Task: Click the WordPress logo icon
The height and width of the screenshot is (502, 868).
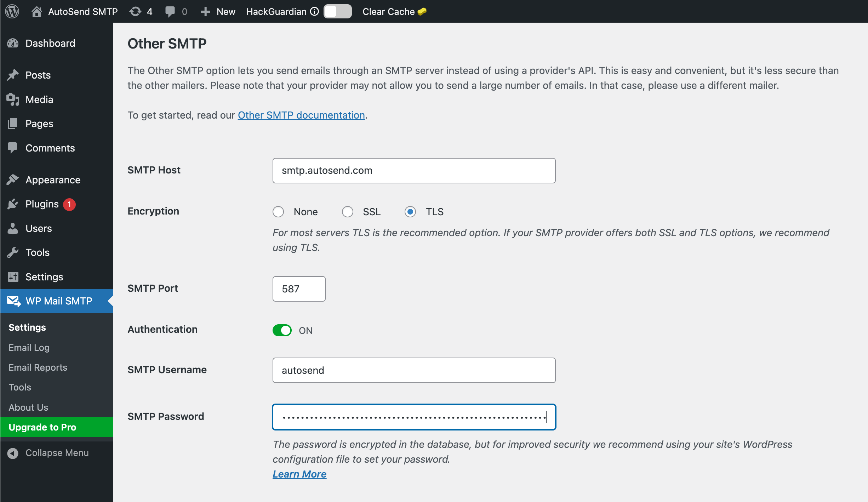Action: 12,11
